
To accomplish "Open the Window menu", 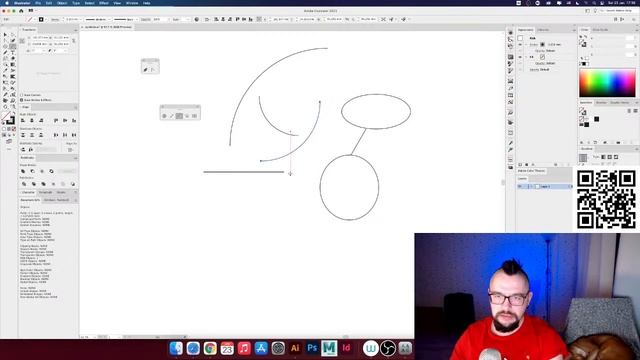I will [132, 3].
